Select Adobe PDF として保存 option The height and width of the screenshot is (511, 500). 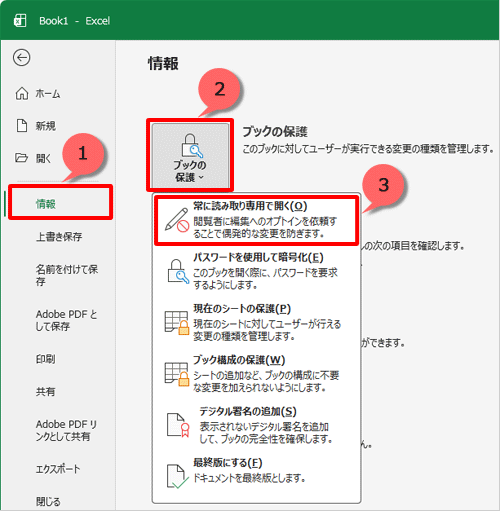[66, 320]
